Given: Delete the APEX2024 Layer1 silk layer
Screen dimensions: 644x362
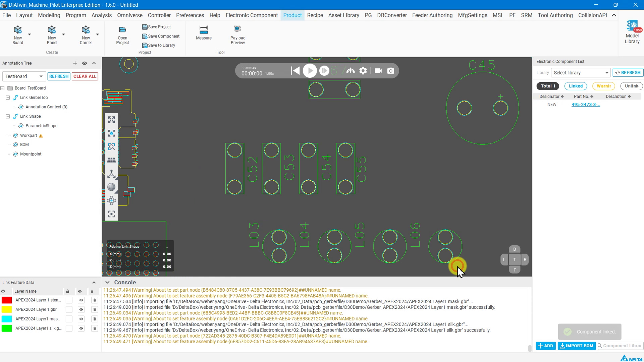Looking at the screenshot, I should click(95, 328).
